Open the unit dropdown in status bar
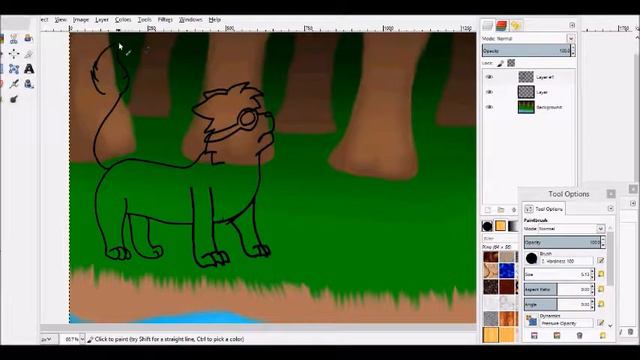The image size is (640, 360). (49, 339)
